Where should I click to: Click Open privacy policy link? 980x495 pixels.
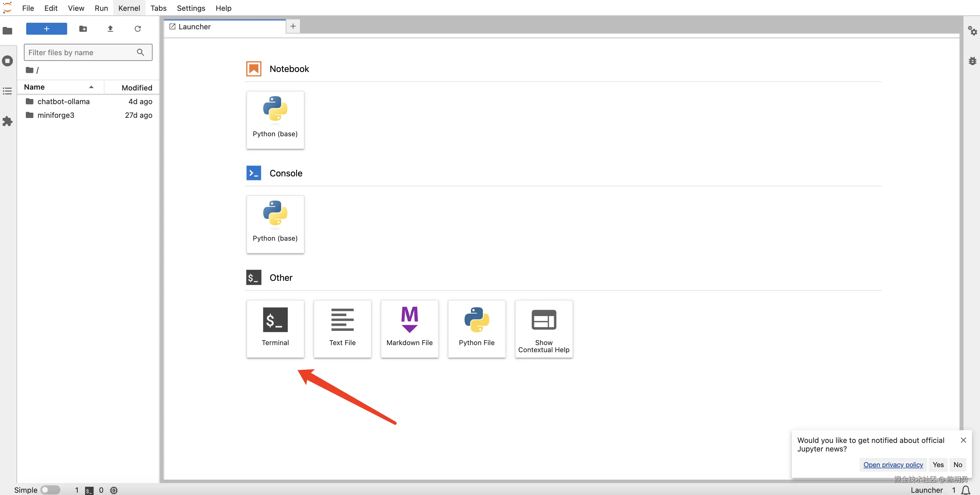[893, 465]
